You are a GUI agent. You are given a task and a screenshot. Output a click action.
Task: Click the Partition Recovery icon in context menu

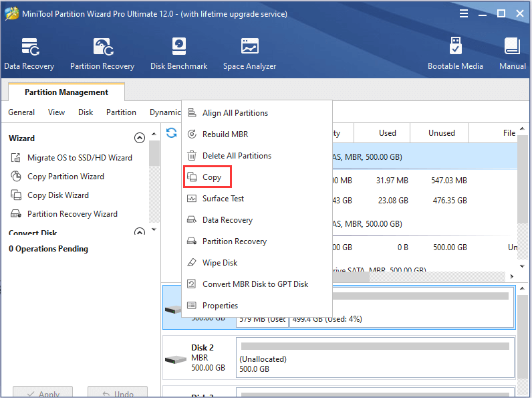(x=192, y=241)
